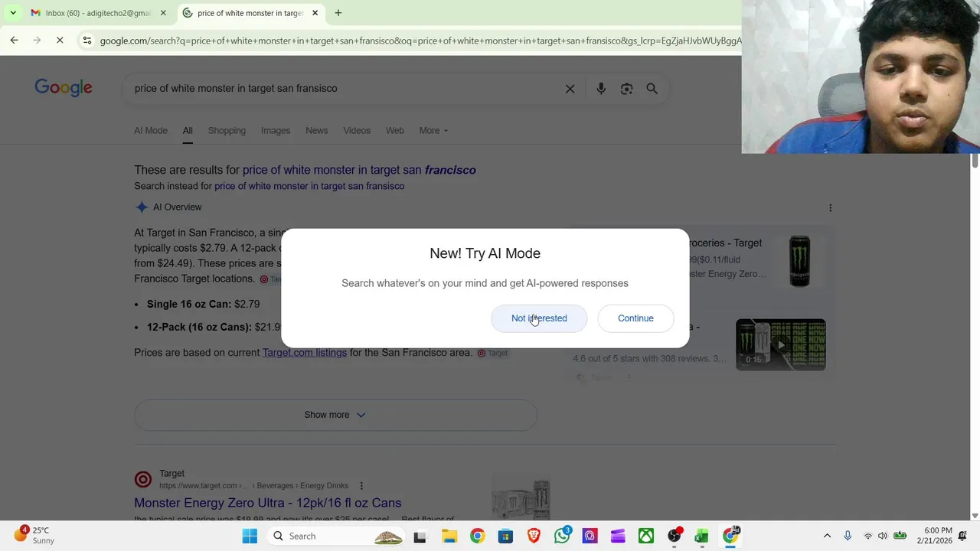
Task: Open WhatsApp from the taskbar
Action: coord(563,535)
